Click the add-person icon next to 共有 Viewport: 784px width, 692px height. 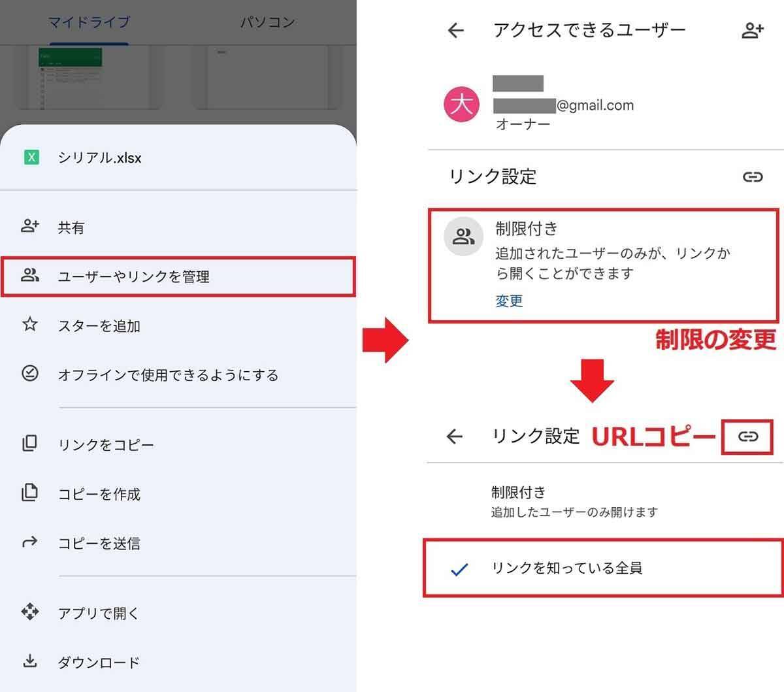(30, 227)
